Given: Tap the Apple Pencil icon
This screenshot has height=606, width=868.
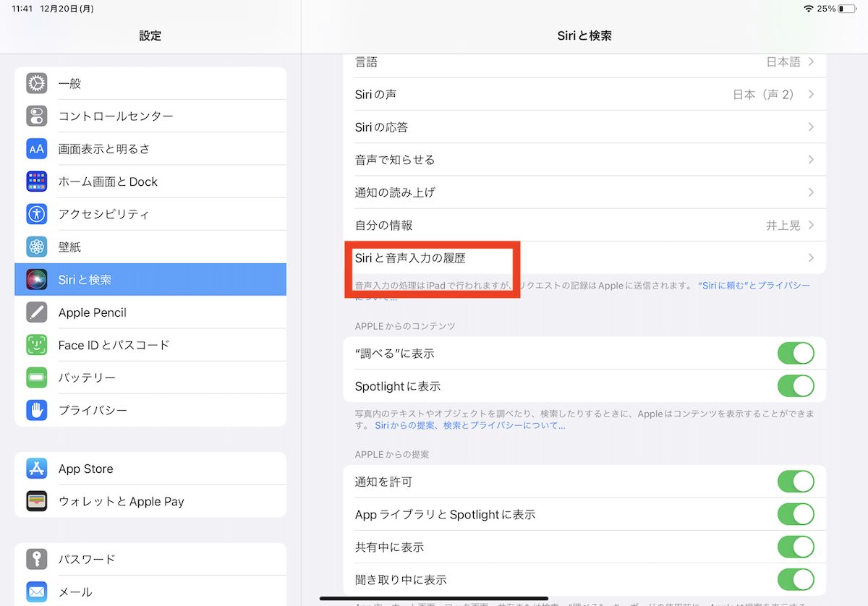Looking at the screenshot, I should [x=36, y=312].
